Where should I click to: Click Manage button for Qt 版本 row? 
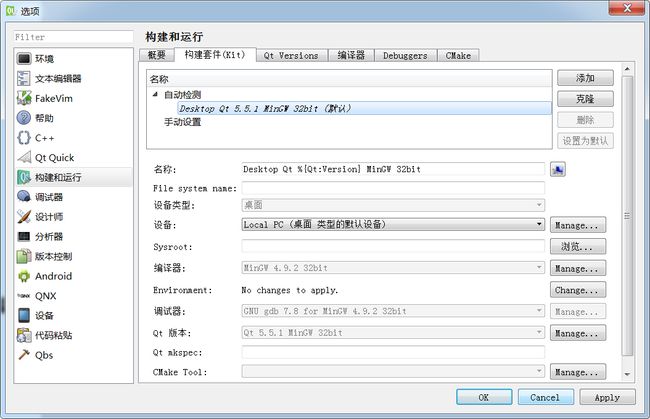point(578,333)
